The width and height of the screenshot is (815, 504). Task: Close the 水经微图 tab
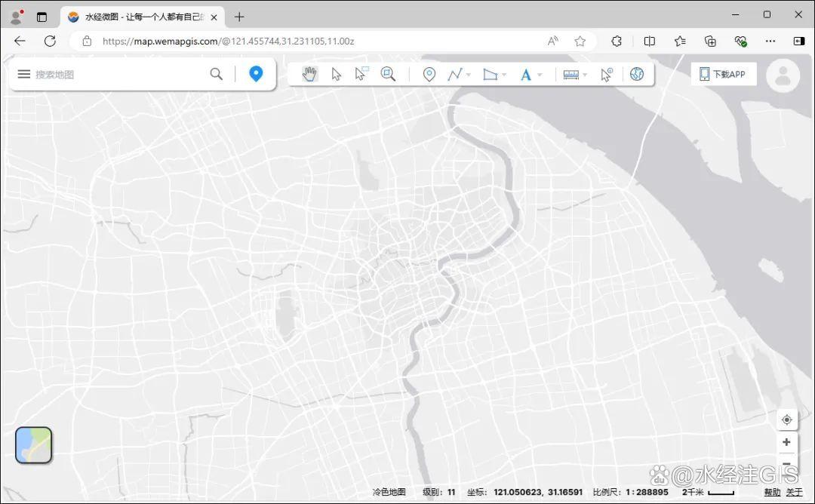214,17
